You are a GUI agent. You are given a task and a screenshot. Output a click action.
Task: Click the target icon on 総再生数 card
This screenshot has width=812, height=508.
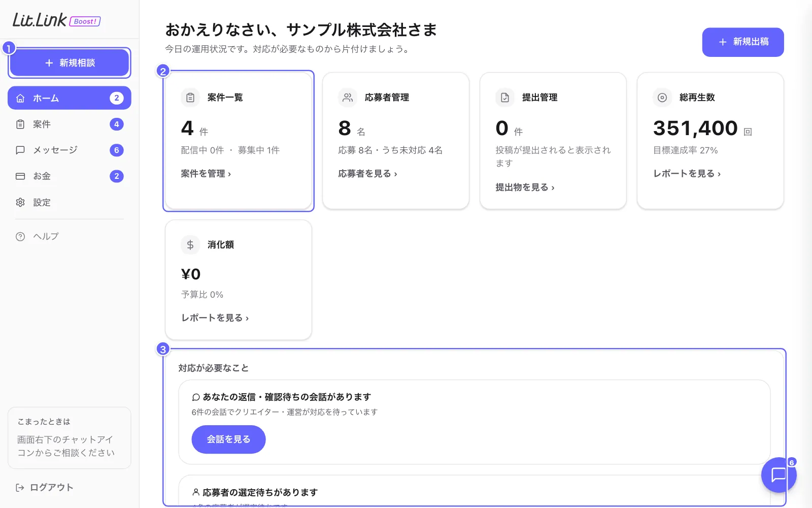click(662, 98)
